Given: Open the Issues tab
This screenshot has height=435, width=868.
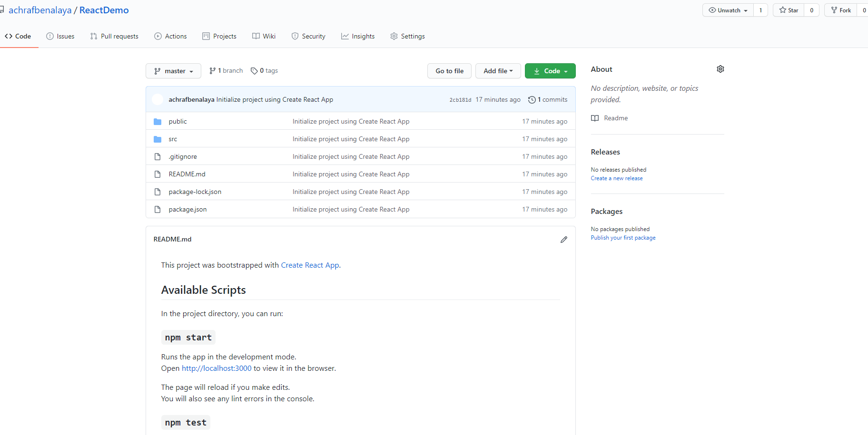Looking at the screenshot, I should click(60, 36).
